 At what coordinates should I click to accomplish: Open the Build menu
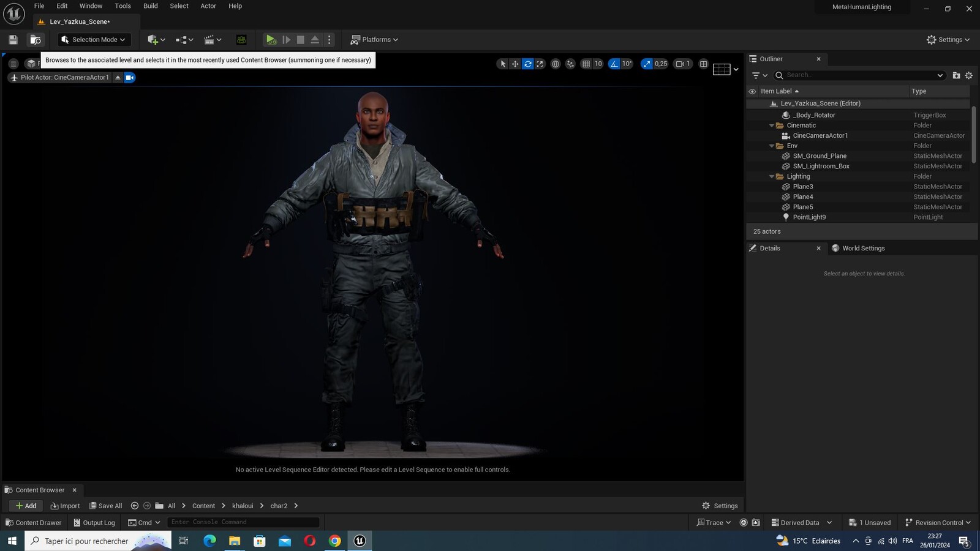151,6
